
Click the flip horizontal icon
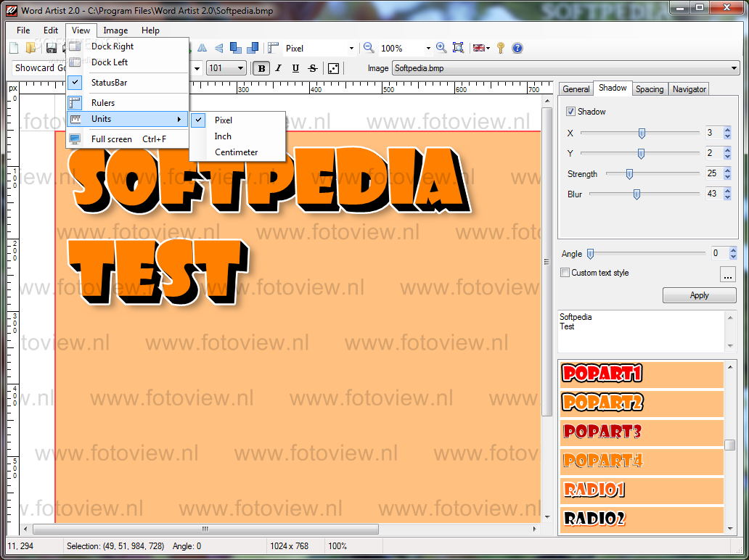[202, 48]
